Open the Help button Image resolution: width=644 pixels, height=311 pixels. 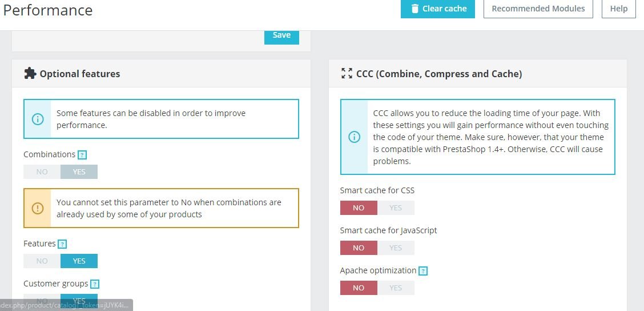(618, 9)
